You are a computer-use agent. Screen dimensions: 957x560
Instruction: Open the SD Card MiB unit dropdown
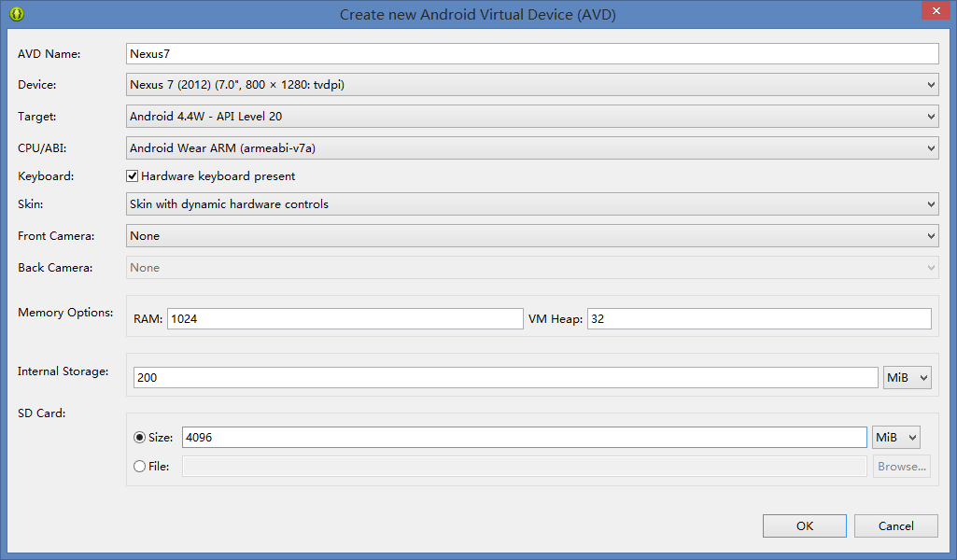click(x=896, y=438)
